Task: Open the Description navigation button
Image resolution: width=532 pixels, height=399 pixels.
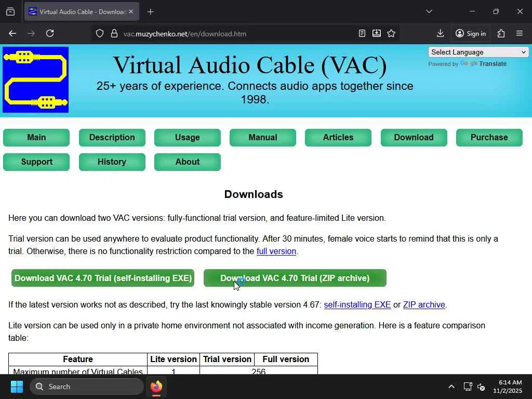Action: click(x=112, y=137)
